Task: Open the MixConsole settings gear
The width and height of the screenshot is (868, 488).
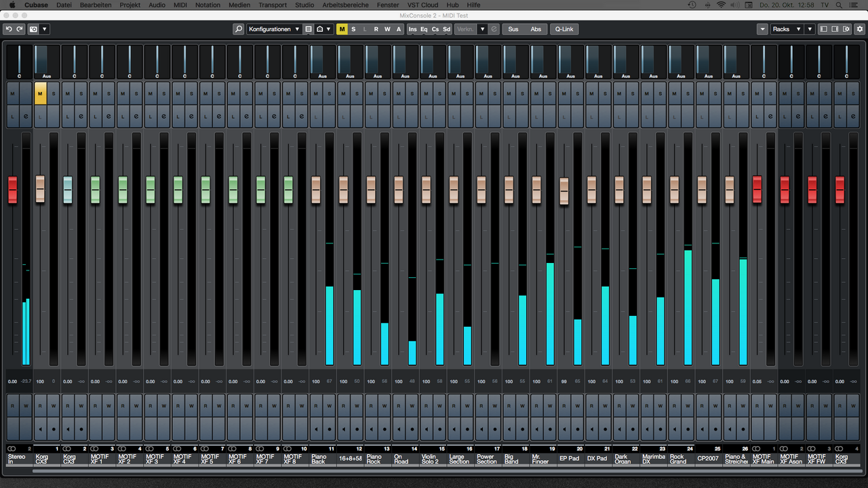Action: click(860, 29)
